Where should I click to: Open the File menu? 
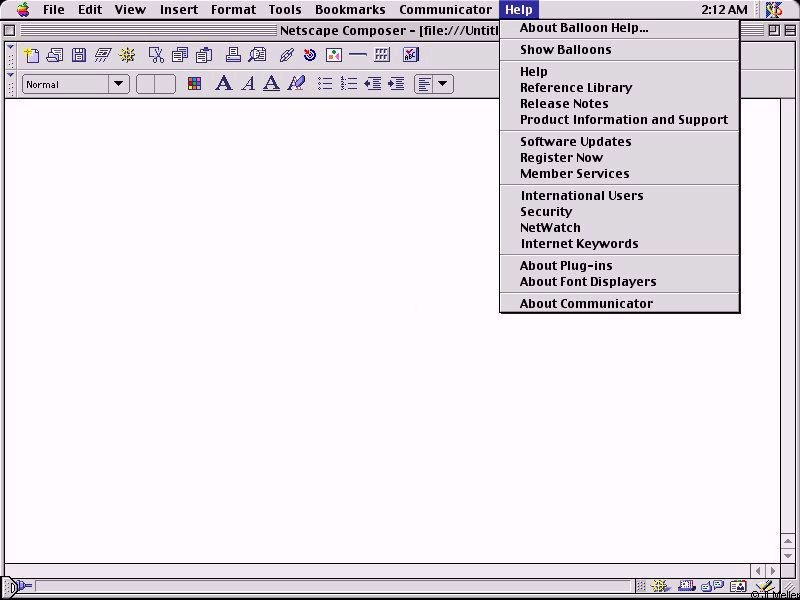pyautogui.click(x=54, y=10)
